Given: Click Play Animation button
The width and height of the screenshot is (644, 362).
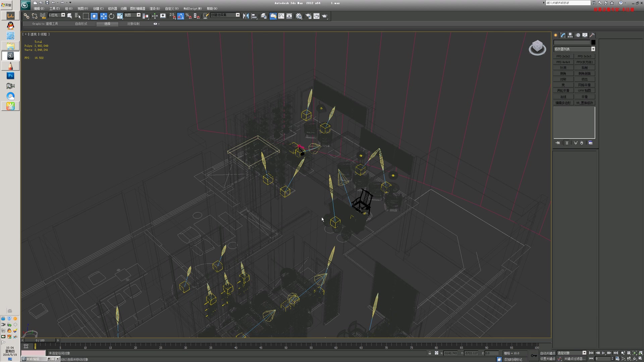Looking at the screenshot, I should coord(603,353).
